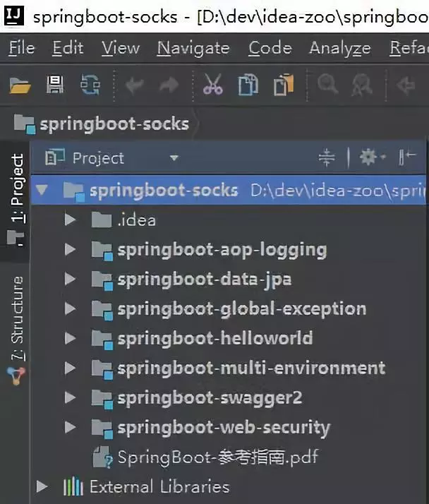Viewport: 429px width, 504px height.
Task: Click the springboot-swagger2 module folder icon
Action: pos(102,400)
